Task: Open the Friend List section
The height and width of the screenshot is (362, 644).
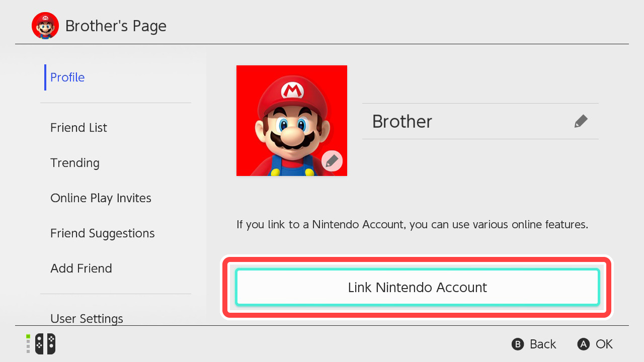Action: pyautogui.click(x=78, y=127)
